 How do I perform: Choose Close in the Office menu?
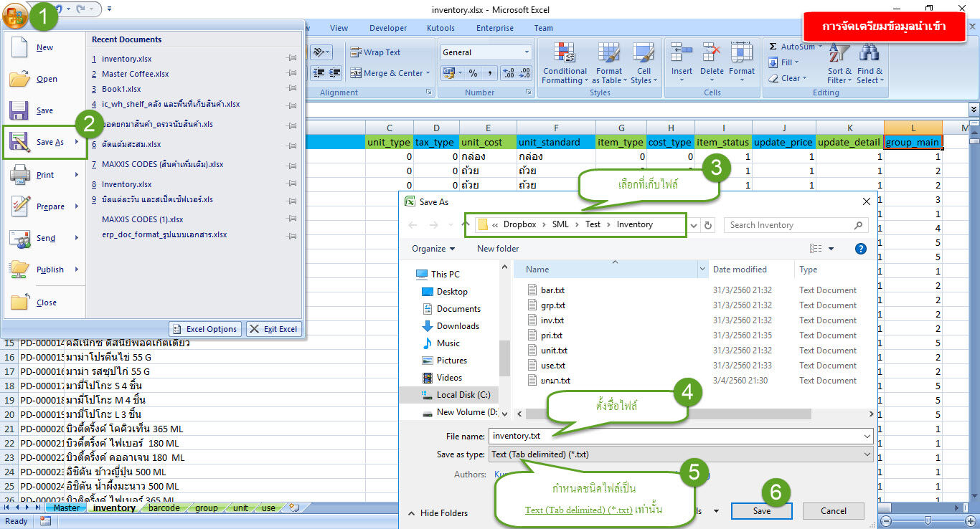(44, 302)
